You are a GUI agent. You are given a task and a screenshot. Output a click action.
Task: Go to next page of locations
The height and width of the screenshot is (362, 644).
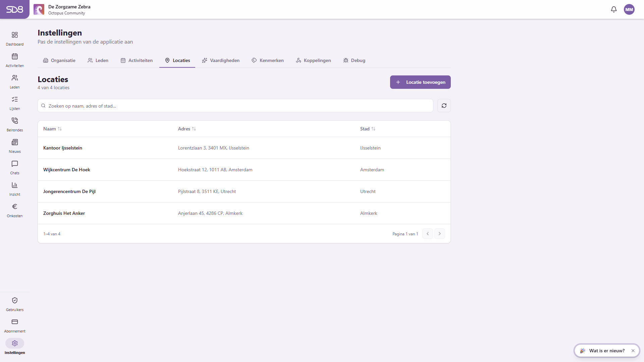[440, 234]
